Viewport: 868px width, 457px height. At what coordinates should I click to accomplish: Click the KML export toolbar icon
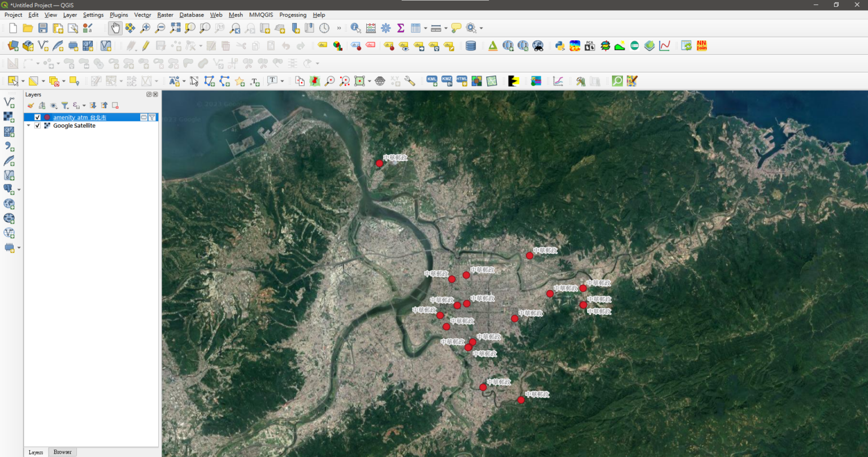(x=432, y=80)
